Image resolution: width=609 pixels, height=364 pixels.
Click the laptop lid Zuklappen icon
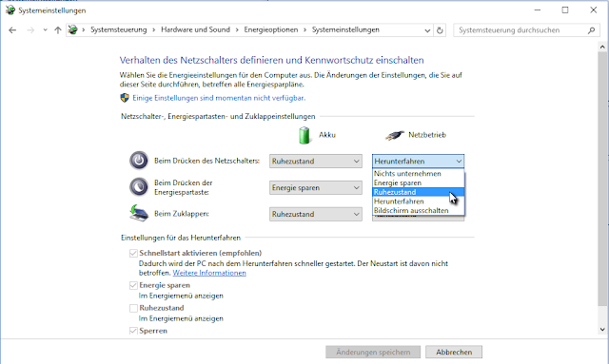[139, 213]
